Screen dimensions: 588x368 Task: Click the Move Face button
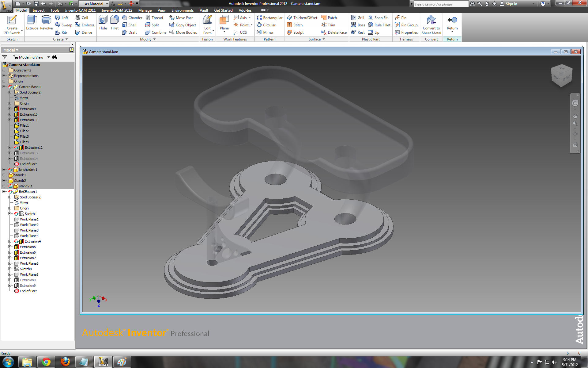pyautogui.click(x=182, y=18)
